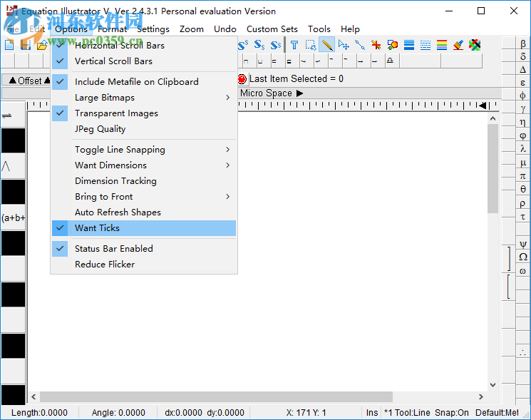The image size is (531, 420).
Task: Click the red circle next to Last Item Selected
Action: tap(242, 79)
